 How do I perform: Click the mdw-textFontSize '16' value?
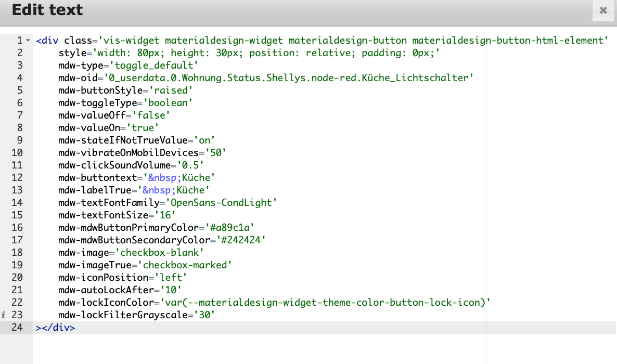(x=165, y=215)
